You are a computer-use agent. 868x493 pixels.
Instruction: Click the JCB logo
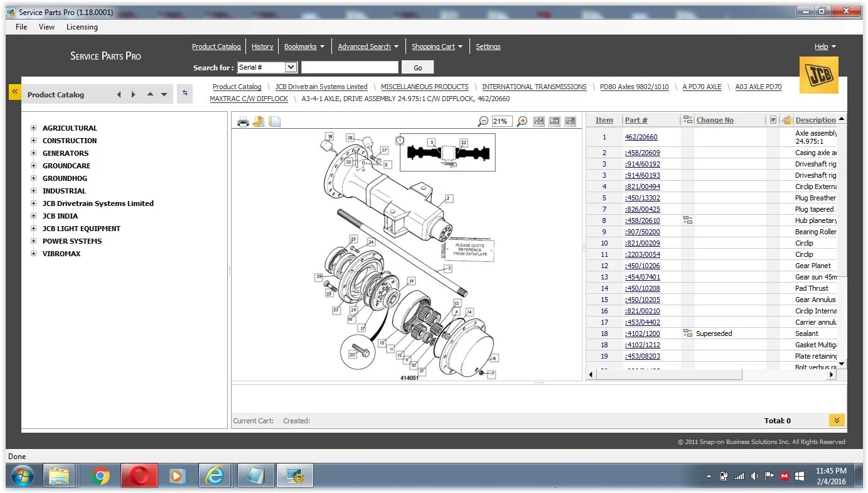pos(818,75)
